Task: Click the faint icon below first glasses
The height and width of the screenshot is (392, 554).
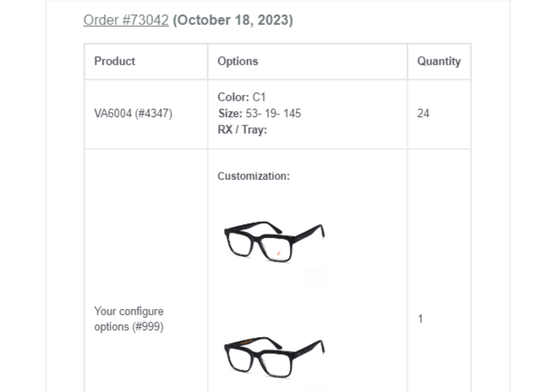Action: [314, 279]
